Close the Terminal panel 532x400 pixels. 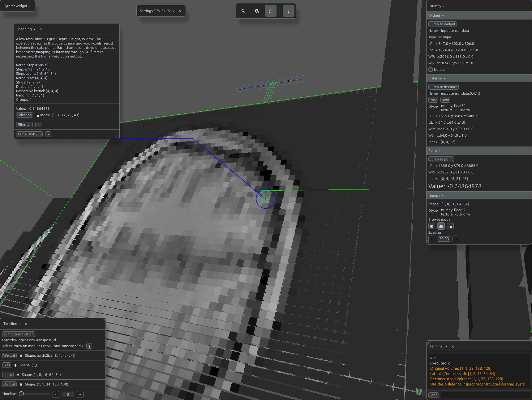pos(453,347)
